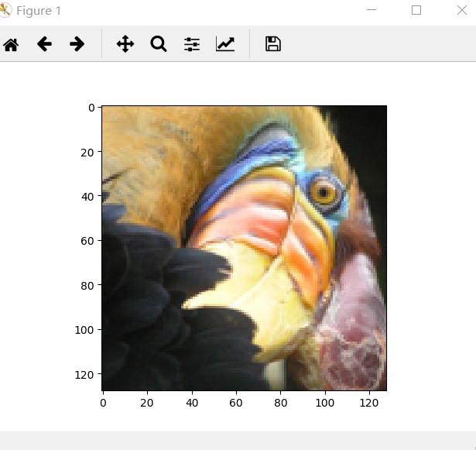Click y-axis tick label 60
This screenshot has height=450, width=476.
tap(87, 241)
